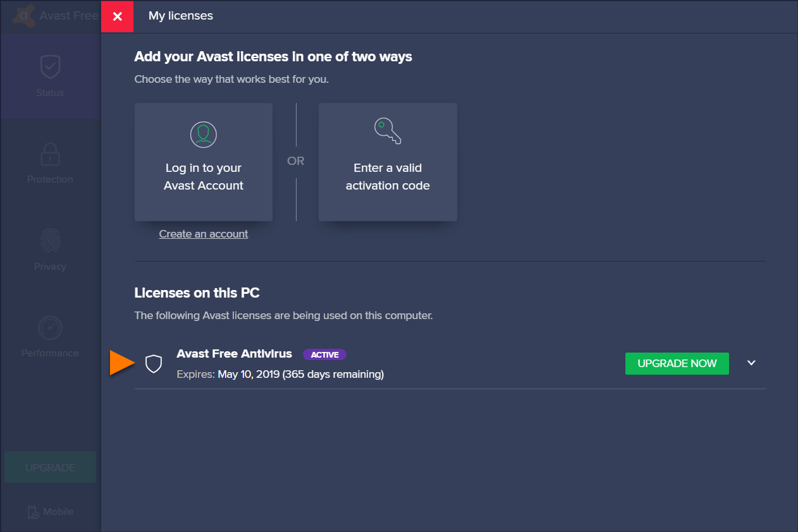798x532 pixels.
Task: Open the Privacy fingerprint icon
Action: pos(50,241)
